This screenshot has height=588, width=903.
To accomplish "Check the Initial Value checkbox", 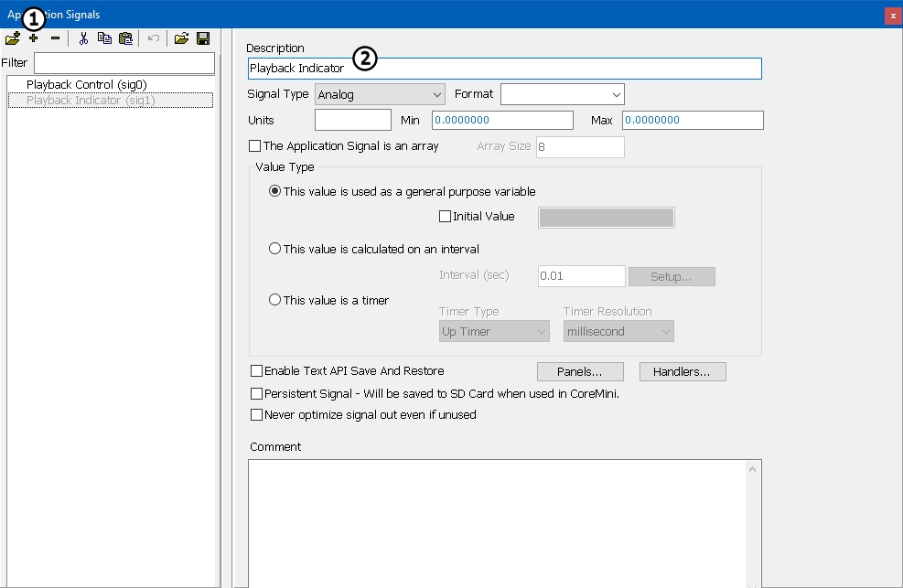I will pyautogui.click(x=446, y=217).
